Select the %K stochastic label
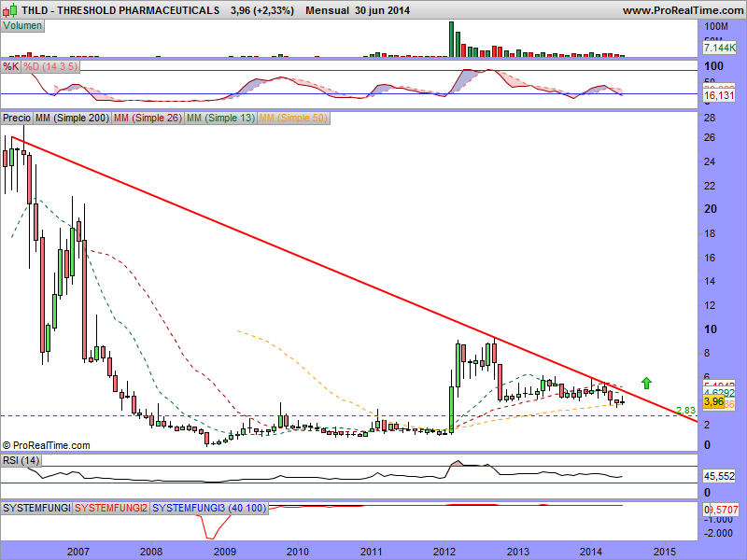Viewport: 747px width, 560px height. click(x=11, y=66)
